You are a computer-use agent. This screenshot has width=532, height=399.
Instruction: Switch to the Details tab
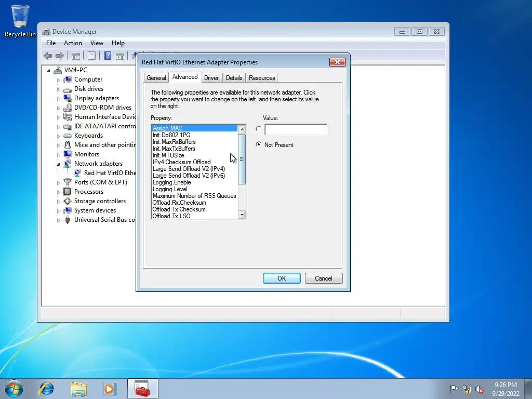234,78
